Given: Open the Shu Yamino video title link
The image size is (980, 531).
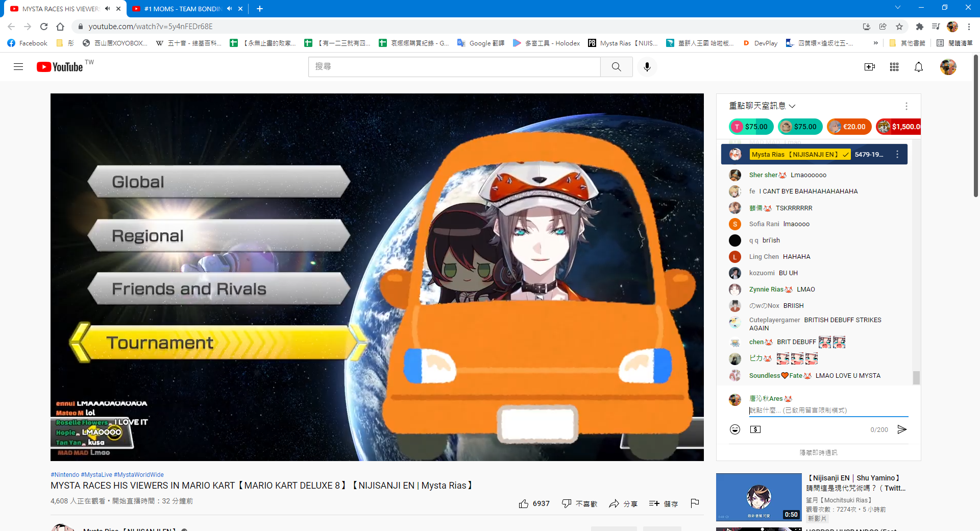Looking at the screenshot, I should coord(855,483).
